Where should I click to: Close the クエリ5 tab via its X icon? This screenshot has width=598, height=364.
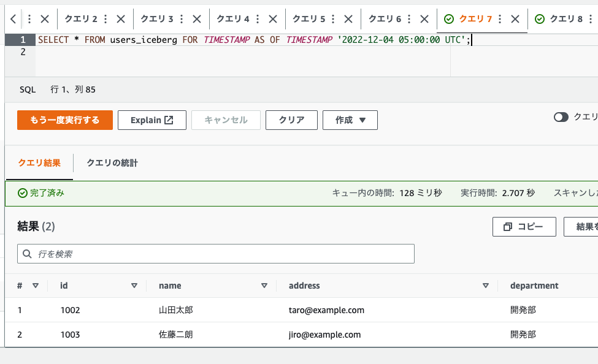(x=348, y=19)
